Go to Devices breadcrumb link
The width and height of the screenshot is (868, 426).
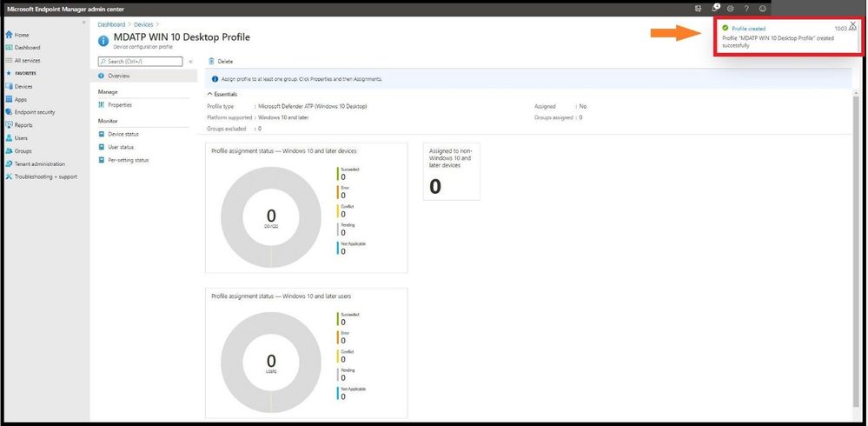143,24
